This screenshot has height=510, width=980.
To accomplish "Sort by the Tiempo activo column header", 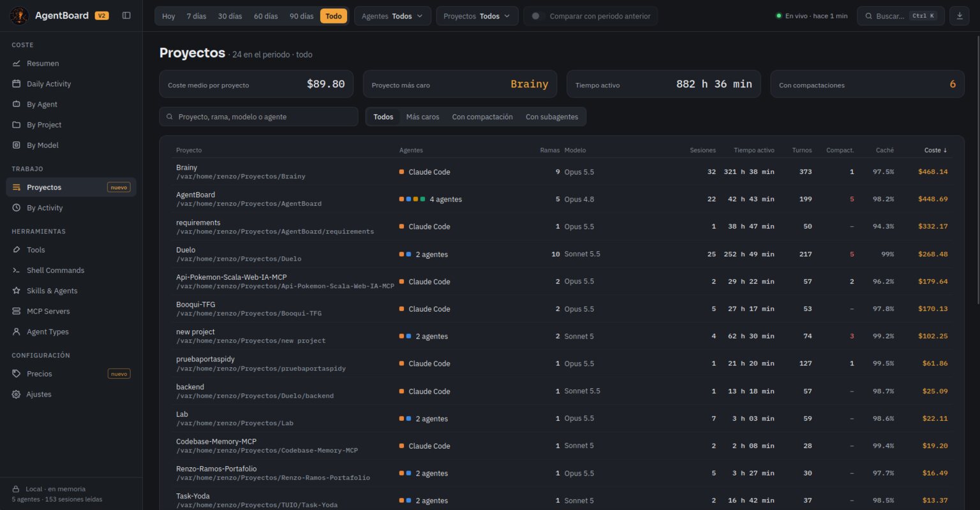I will pyautogui.click(x=754, y=150).
